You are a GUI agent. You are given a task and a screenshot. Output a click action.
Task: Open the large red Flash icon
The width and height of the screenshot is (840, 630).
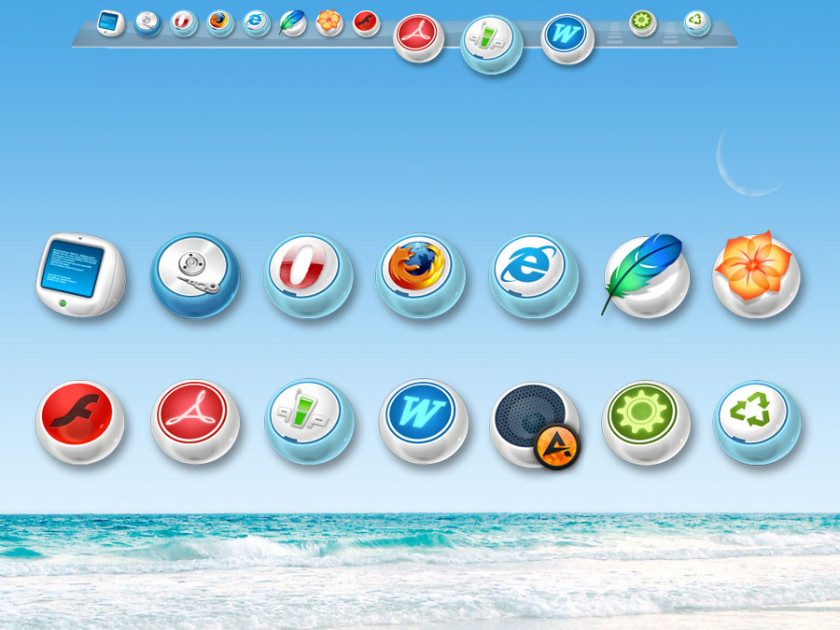pyautogui.click(x=79, y=420)
